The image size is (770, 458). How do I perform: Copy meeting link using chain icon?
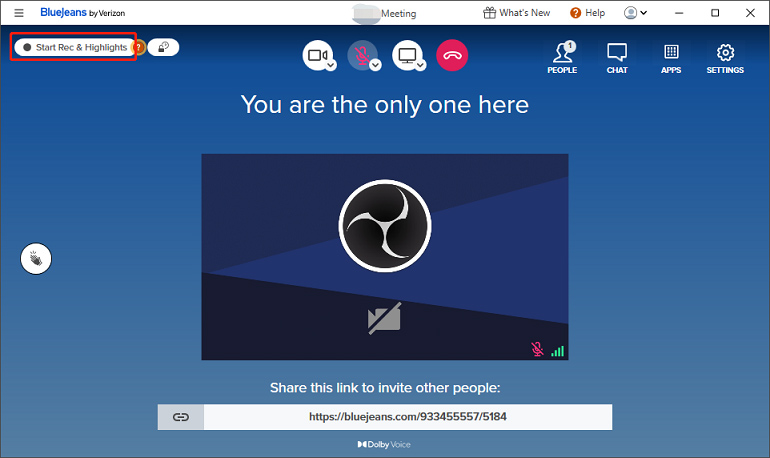pos(181,417)
